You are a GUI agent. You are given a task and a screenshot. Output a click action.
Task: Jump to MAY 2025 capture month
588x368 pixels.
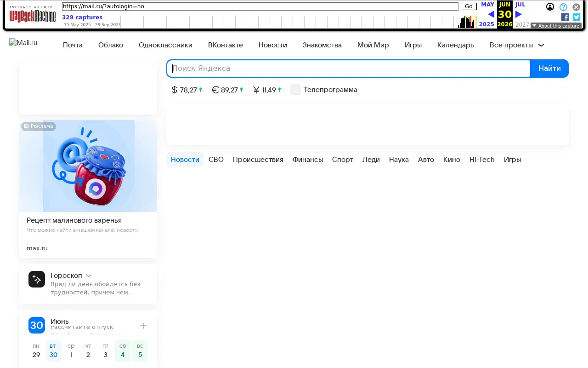486,5
